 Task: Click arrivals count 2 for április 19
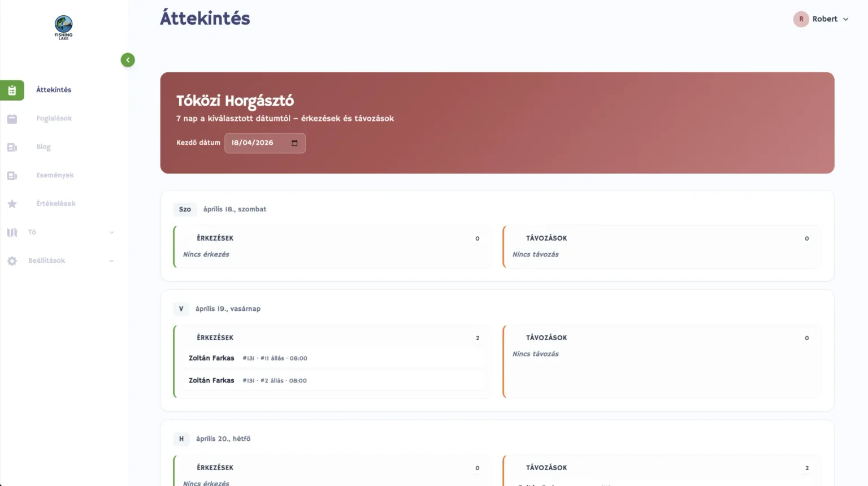478,338
